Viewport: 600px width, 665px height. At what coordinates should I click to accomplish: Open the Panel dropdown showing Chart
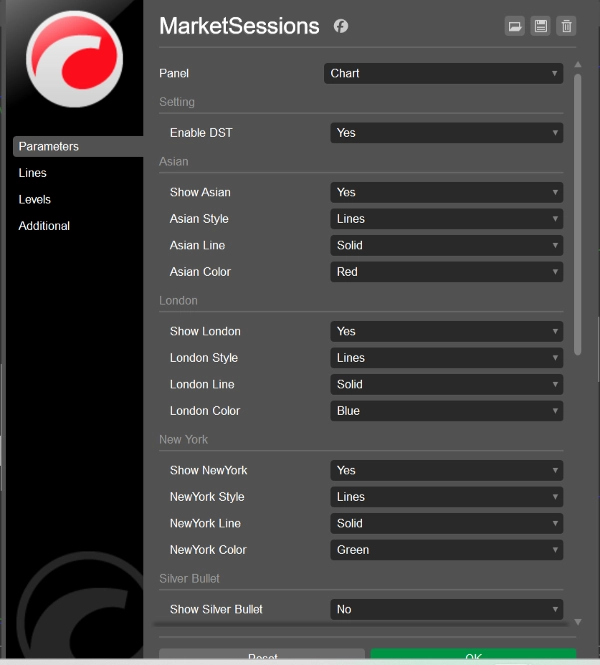point(442,73)
